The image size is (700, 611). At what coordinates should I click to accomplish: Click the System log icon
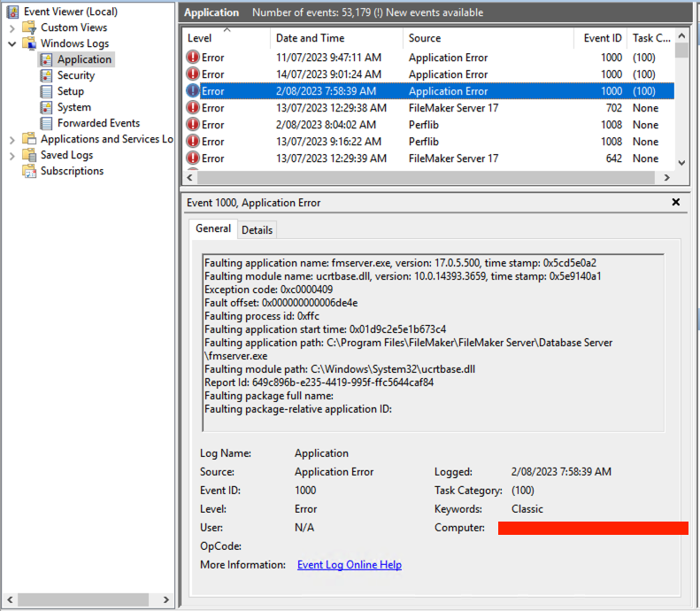click(46, 107)
